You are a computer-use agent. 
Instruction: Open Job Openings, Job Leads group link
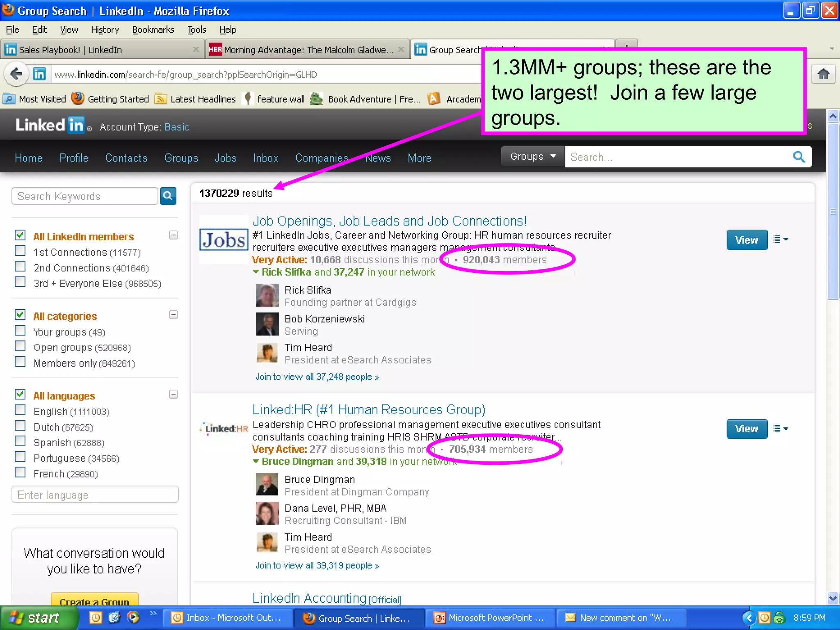pos(389,221)
